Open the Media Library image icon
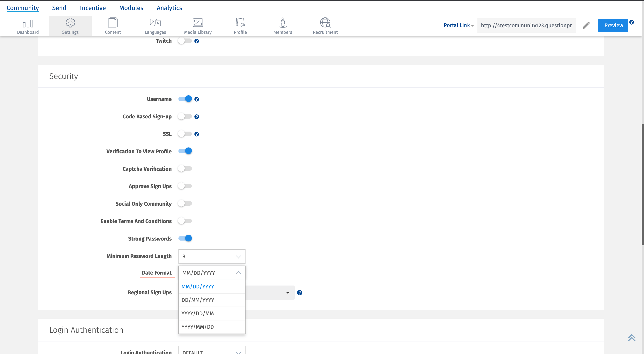Image resolution: width=644 pixels, height=354 pixels. click(197, 23)
